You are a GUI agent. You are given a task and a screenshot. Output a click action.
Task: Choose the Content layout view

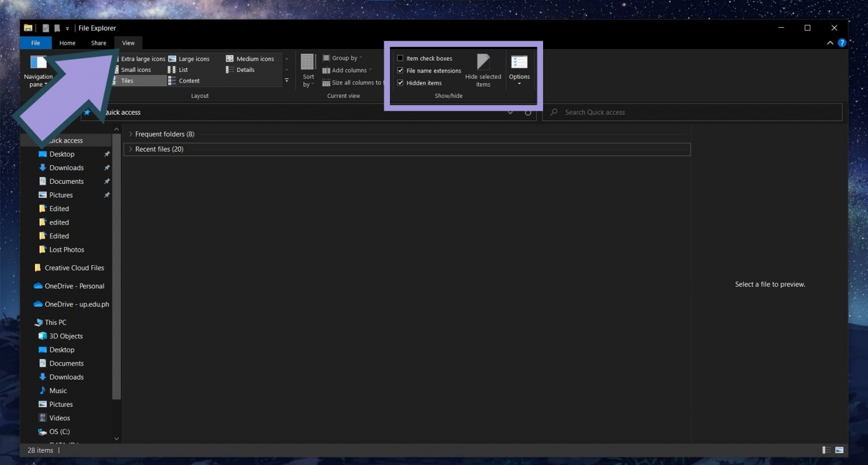(x=189, y=80)
